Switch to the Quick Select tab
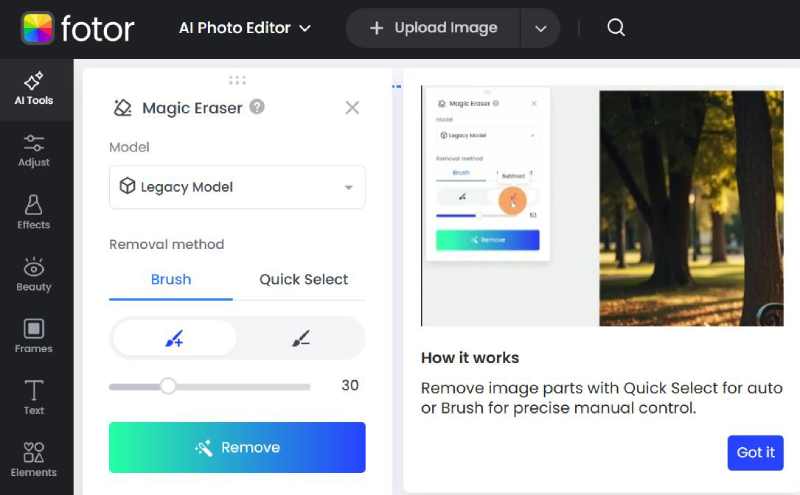800x495 pixels. (x=303, y=280)
